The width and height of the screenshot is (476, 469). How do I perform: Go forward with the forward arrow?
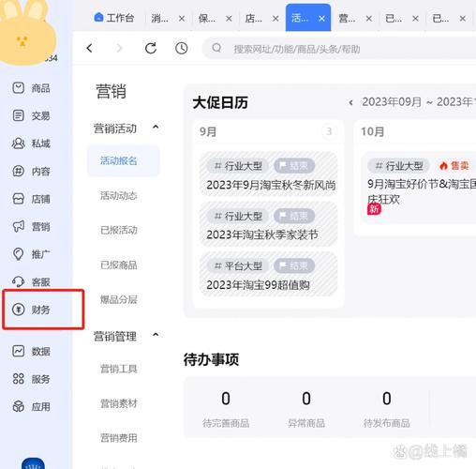[119, 48]
